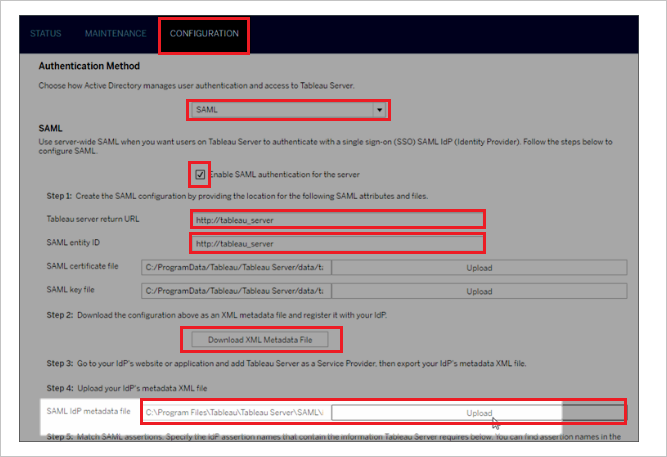The height and width of the screenshot is (457, 667).
Task: Click the SAML certificate file path field
Action: (x=236, y=268)
